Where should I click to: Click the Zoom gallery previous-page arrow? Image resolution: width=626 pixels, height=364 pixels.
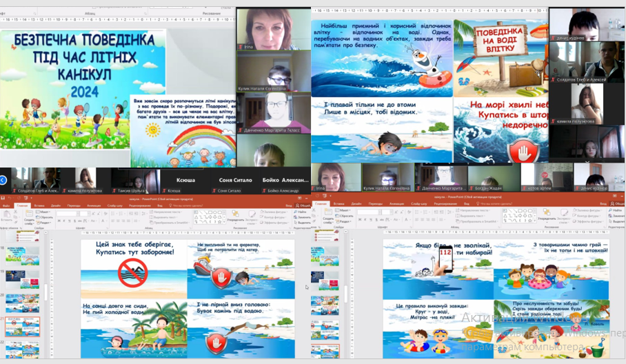tap(3, 180)
